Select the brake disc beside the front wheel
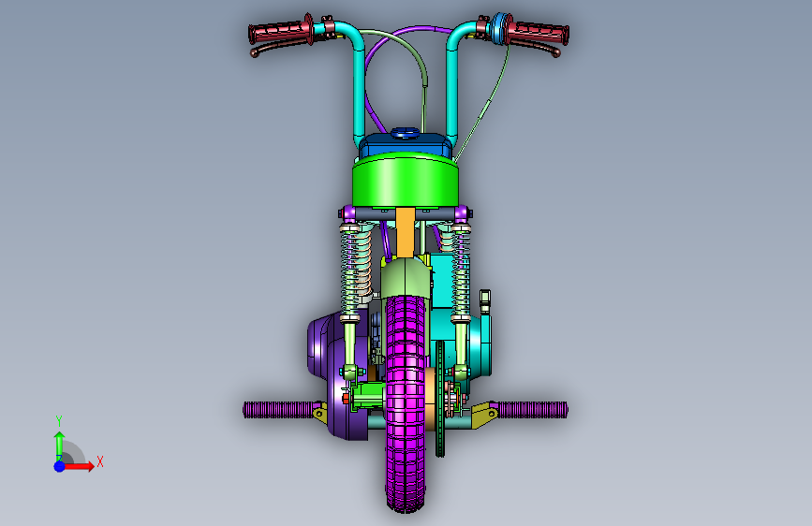This screenshot has height=526, width=812. point(440,399)
